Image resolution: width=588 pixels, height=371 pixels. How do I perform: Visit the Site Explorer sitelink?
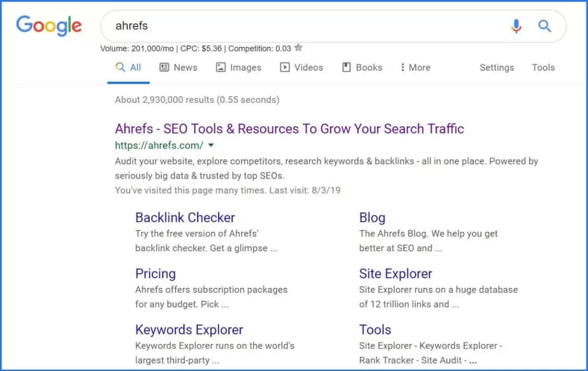tap(396, 274)
